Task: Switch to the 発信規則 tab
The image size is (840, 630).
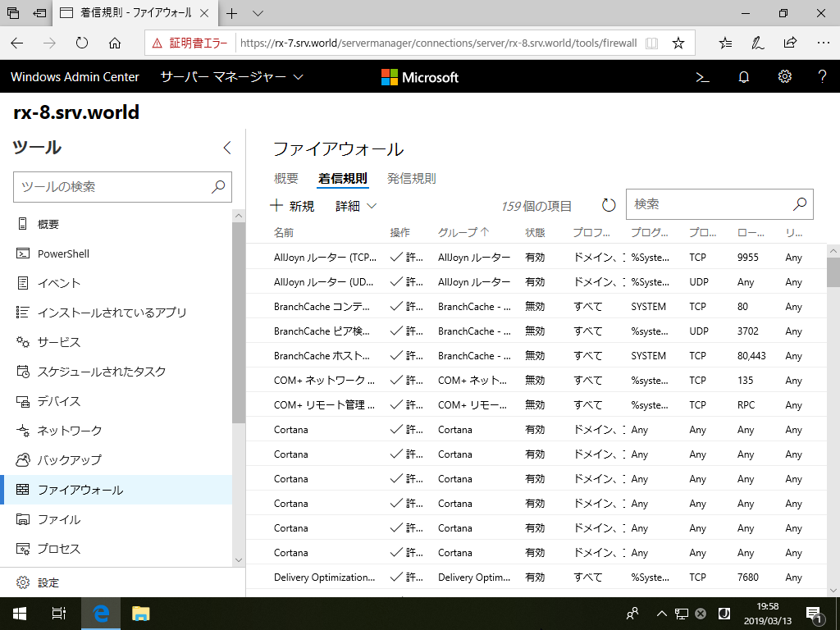Action: coord(412,178)
